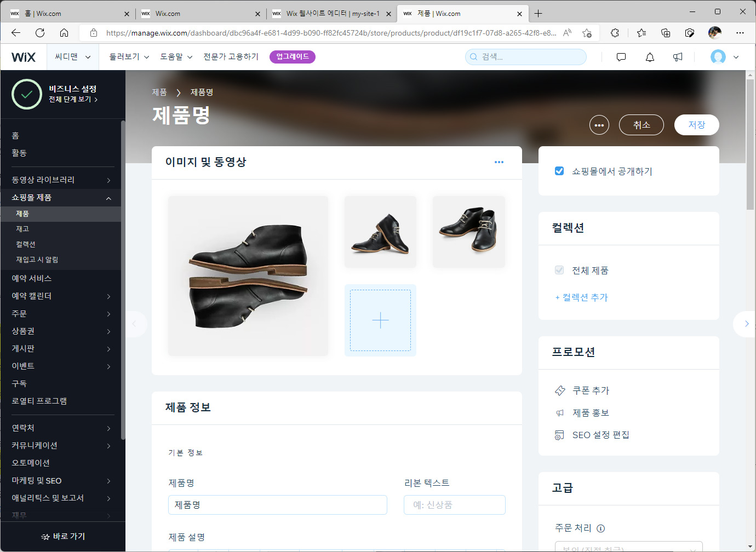Toggle 쇼핑몰에서 공개하기 checkbox

pos(559,171)
